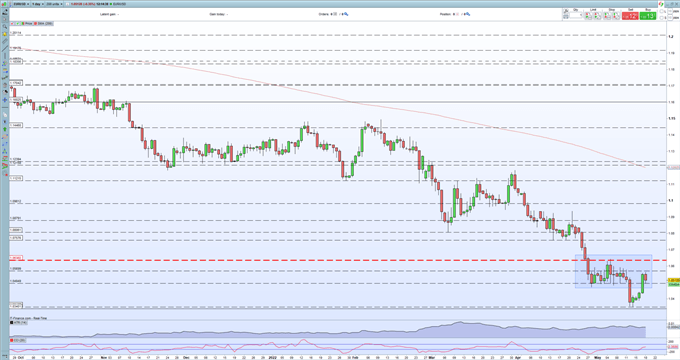This screenshot has width=680, height=360.
Task: Click the page icon in left toolbar
Action: coord(5,114)
